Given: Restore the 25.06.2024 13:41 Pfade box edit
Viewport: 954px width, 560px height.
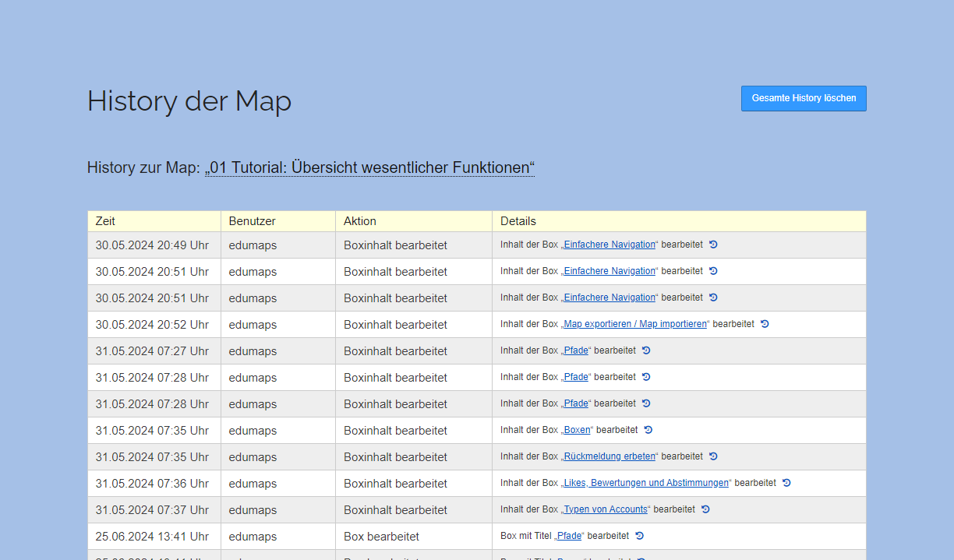Looking at the screenshot, I should click(x=639, y=536).
